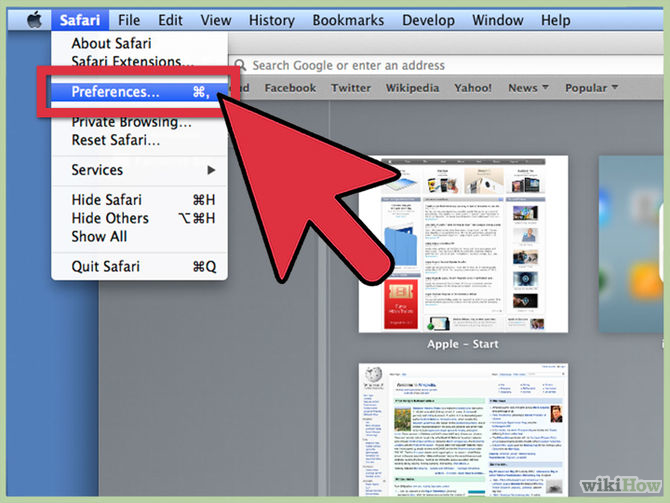Select Preferences... menu item
Screen dimensions: 670x503
pyautogui.click(x=139, y=92)
